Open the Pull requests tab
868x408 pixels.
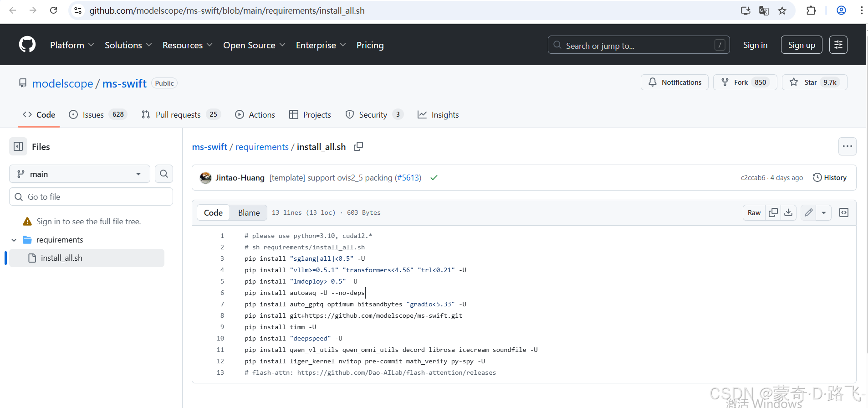pos(181,114)
